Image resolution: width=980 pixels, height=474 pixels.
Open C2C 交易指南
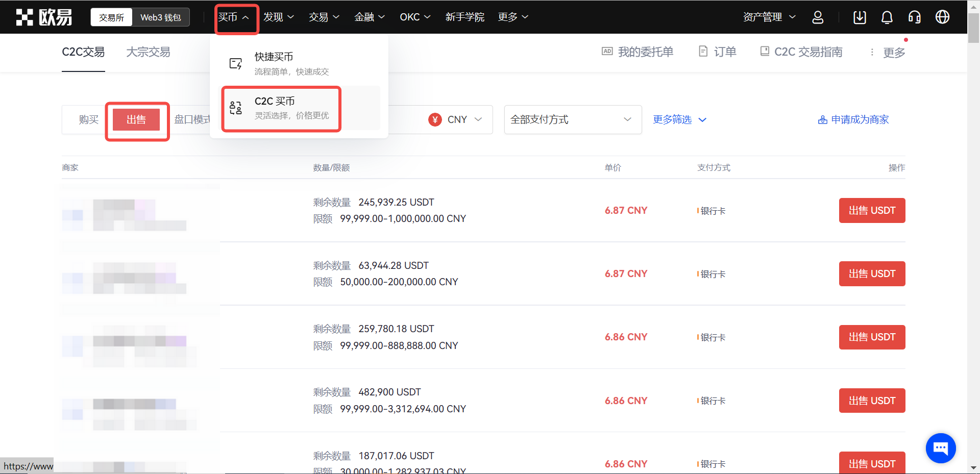coord(801,52)
